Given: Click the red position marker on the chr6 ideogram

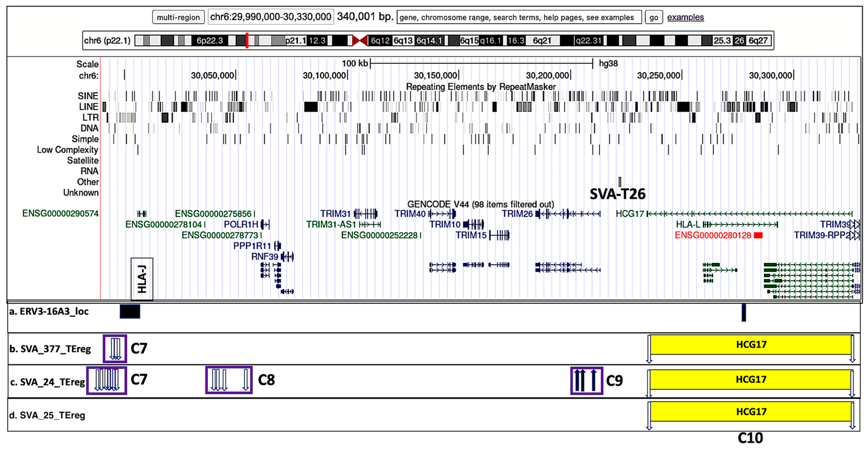Looking at the screenshot, I should pyautogui.click(x=247, y=40).
